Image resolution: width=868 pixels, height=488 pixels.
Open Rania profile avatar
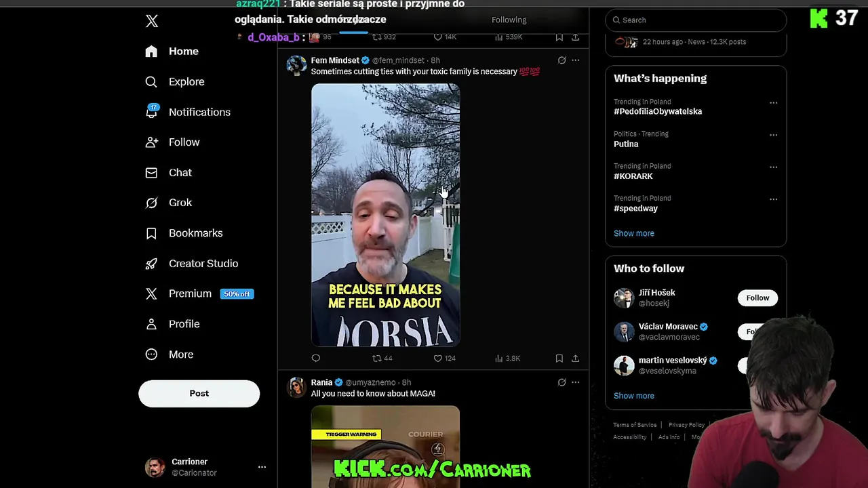(296, 387)
